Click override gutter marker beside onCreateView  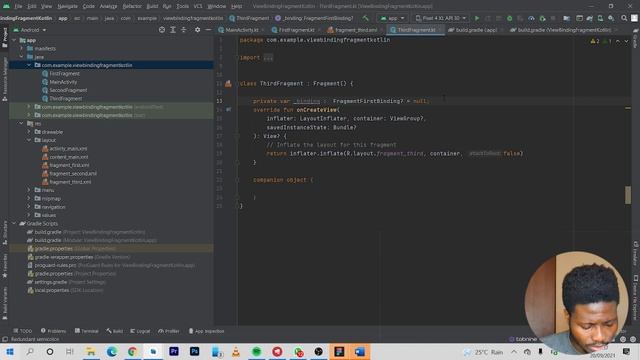coord(229,110)
